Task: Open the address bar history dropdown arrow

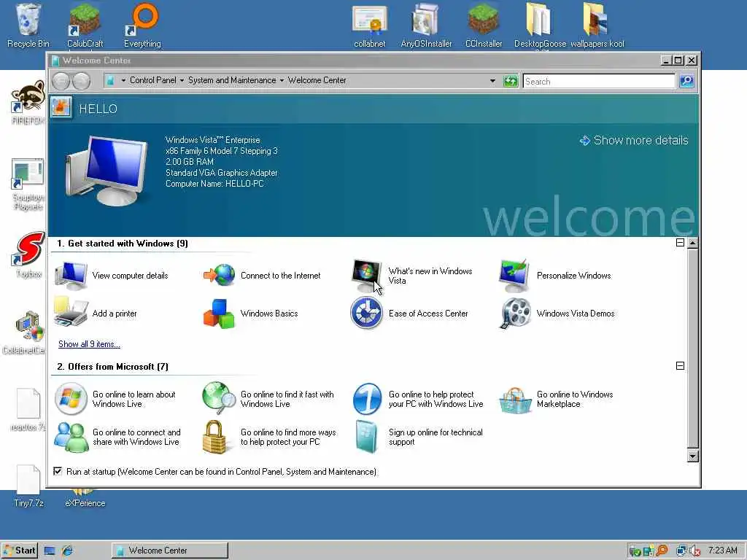Action: (x=492, y=81)
